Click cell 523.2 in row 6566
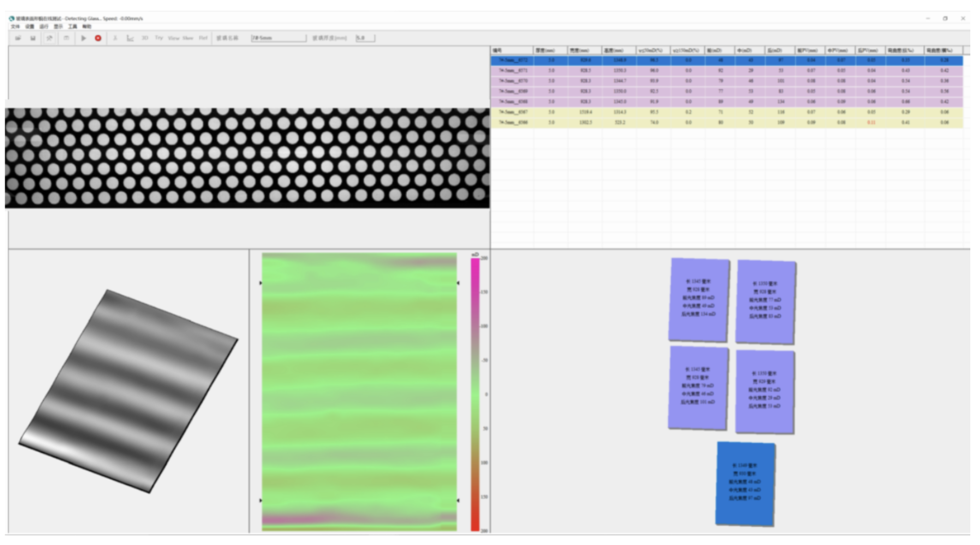 tap(620, 123)
